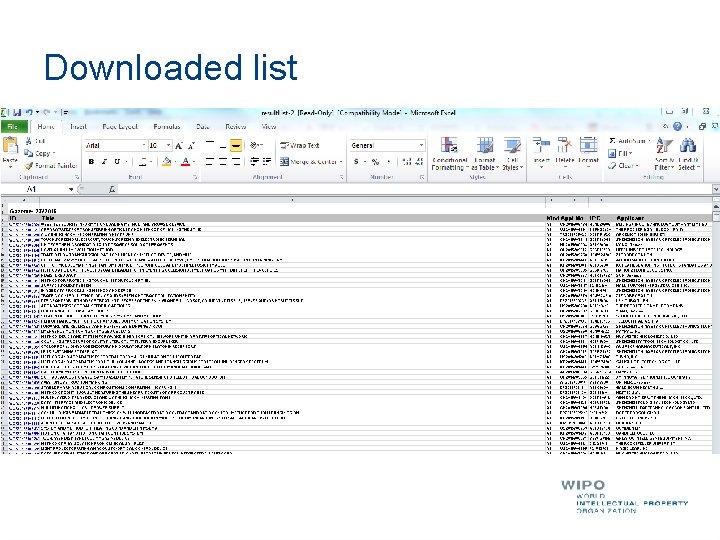Open the File tab
The width and height of the screenshot is (720, 540).
click(x=13, y=127)
